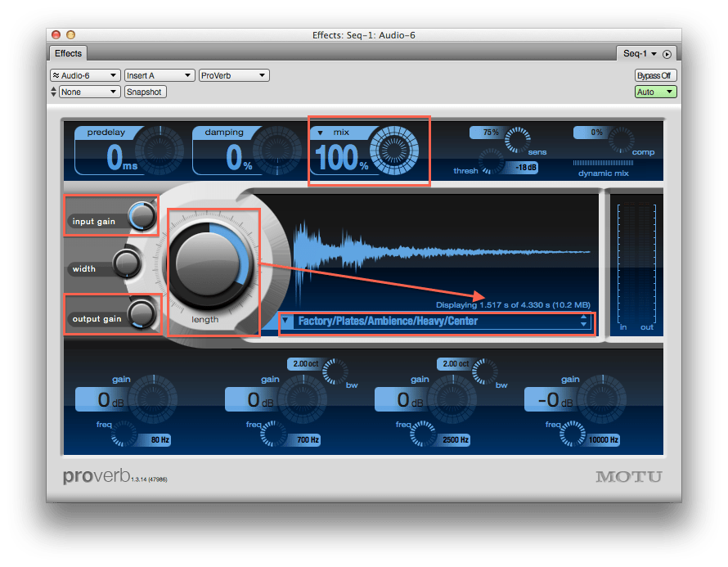Click the 2.00 oct value above 2500 Hz

point(455,363)
